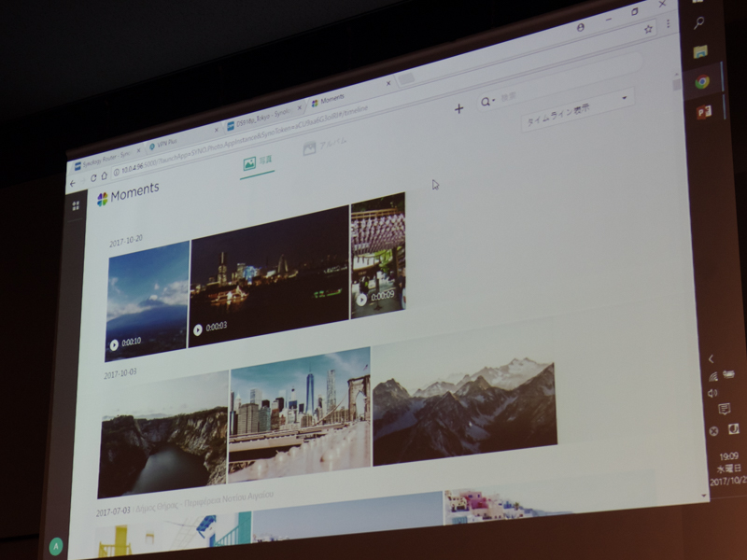747x560 pixels.
Task: Open the Chrome three-dot menu
Action: pos(669,24)
